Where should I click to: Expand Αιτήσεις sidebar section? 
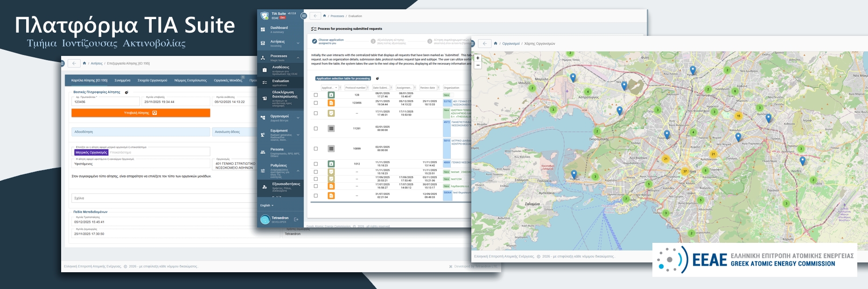click(x=280, y=43)
